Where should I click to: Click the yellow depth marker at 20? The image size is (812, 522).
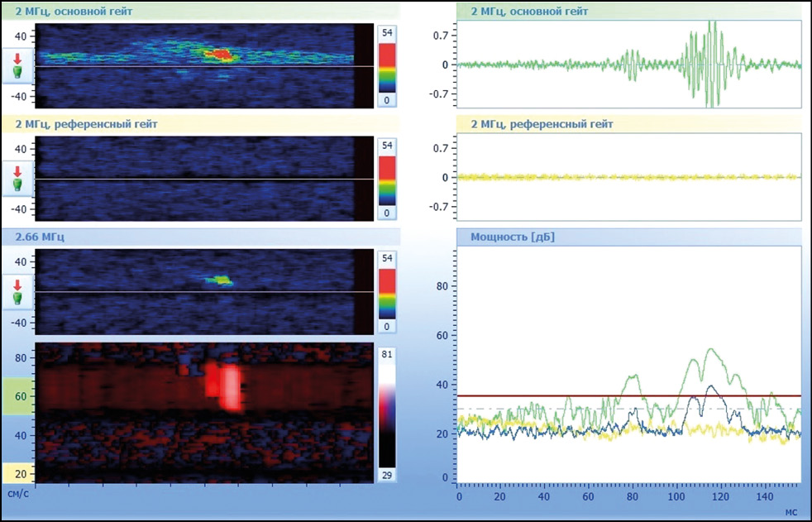point(18,472)
